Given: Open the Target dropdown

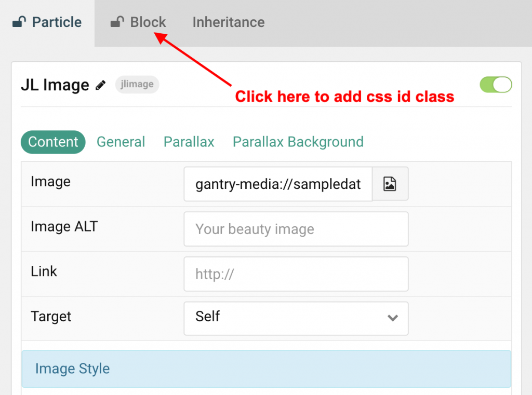Looking at the screenshot, I should (296, 318).
